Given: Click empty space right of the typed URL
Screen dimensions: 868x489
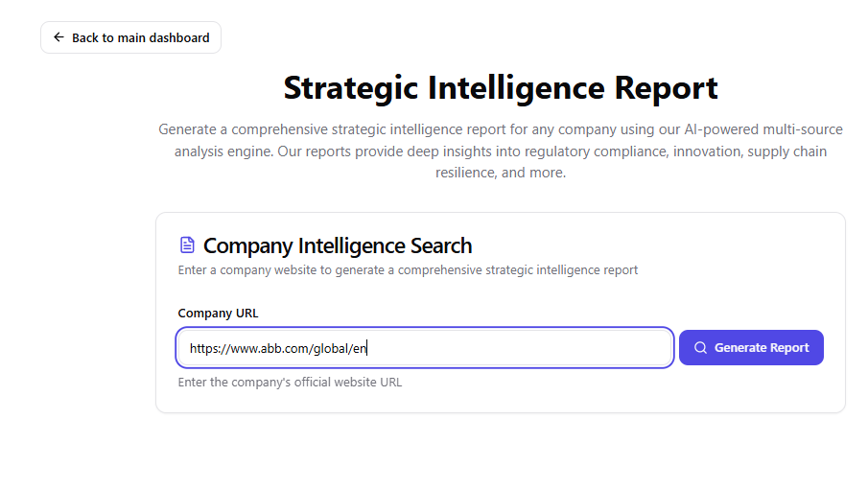Looking at the screenshot, I should [x=518, y=348].
